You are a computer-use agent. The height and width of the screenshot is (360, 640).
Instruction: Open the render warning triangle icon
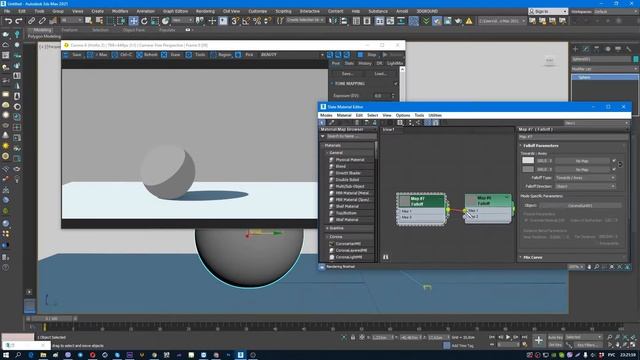(x=469, y=21)
